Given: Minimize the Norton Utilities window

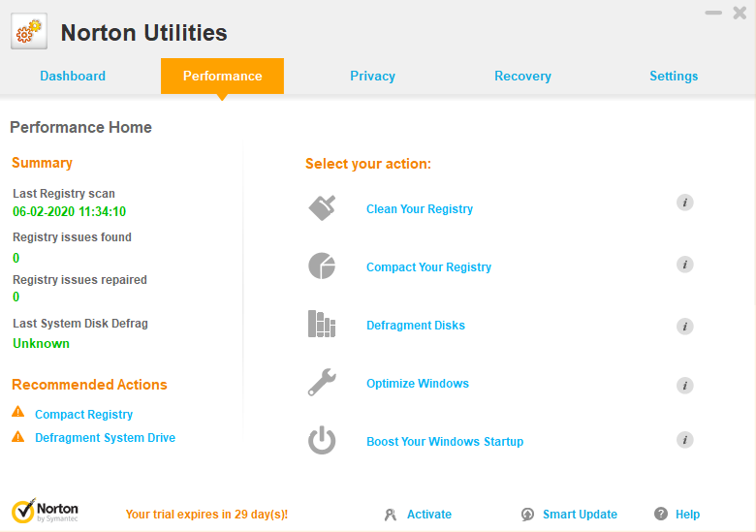Looking at the screenshot, I should point(713,13).
